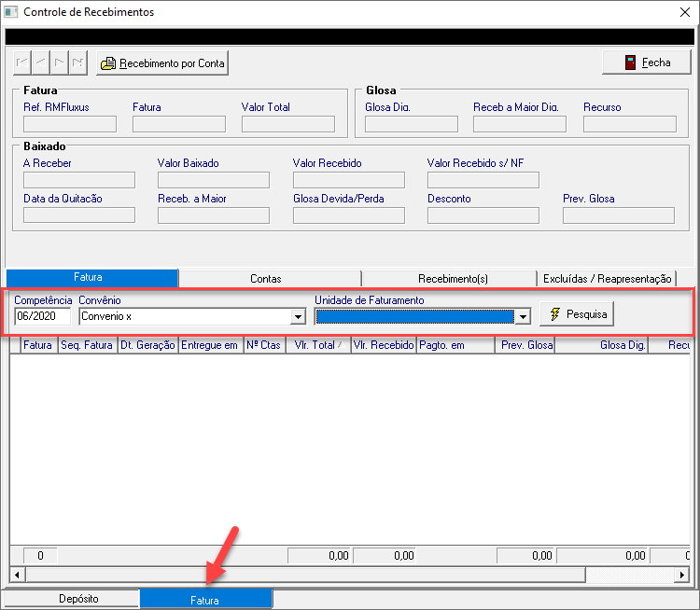Open Recebimento por Conta

162,63
